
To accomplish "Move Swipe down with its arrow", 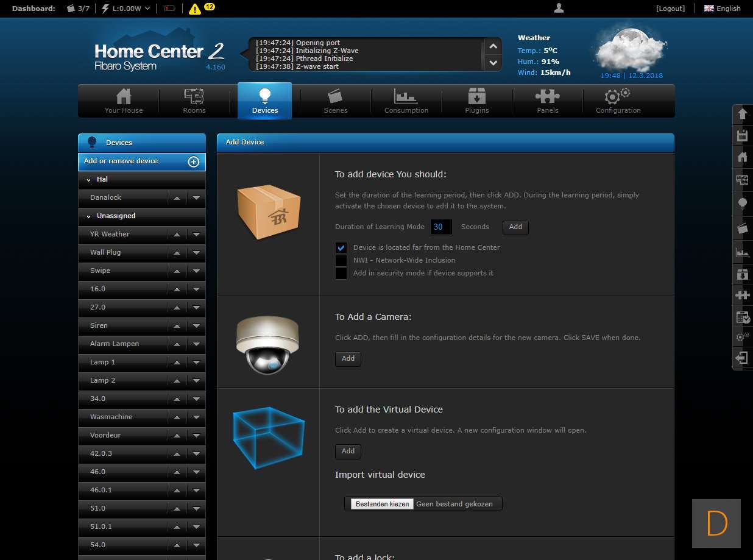I will coord(196,271).
